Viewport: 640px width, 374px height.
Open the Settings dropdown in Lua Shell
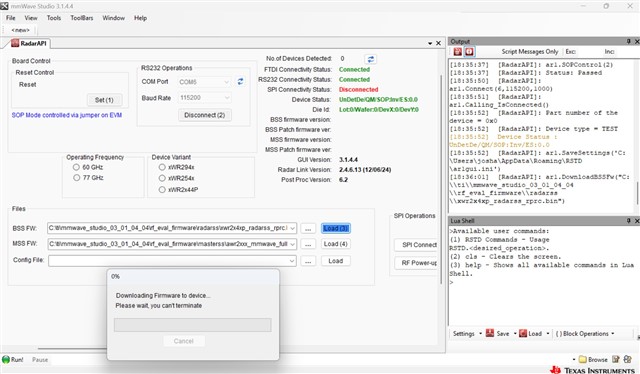click(480, 334)
